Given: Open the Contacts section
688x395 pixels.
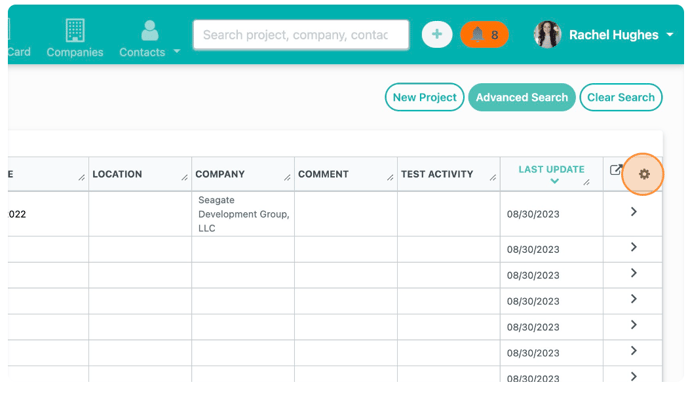Looking at the screenshot, I should 143,39.
